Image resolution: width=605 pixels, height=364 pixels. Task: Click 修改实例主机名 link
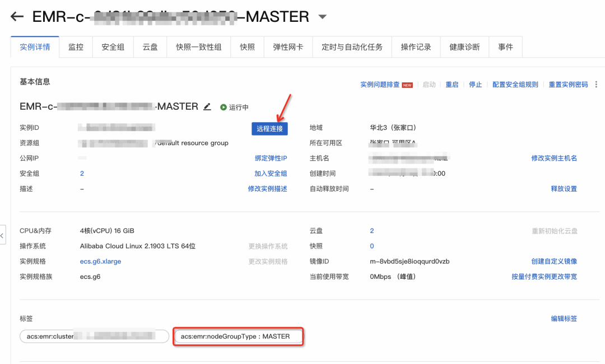(x=554, y=158)
